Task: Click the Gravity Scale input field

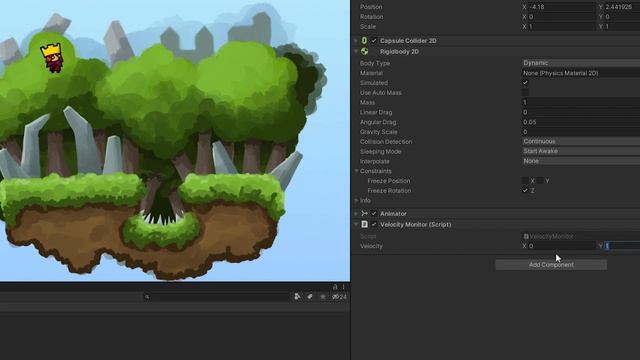Action: tap(581, 132)
